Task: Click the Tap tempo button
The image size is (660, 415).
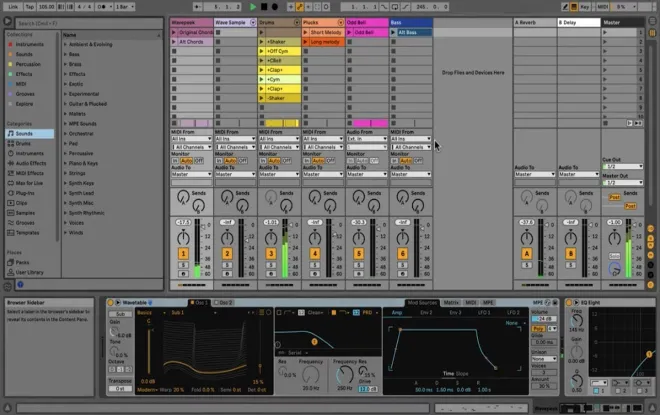Action: pos(29,7)
